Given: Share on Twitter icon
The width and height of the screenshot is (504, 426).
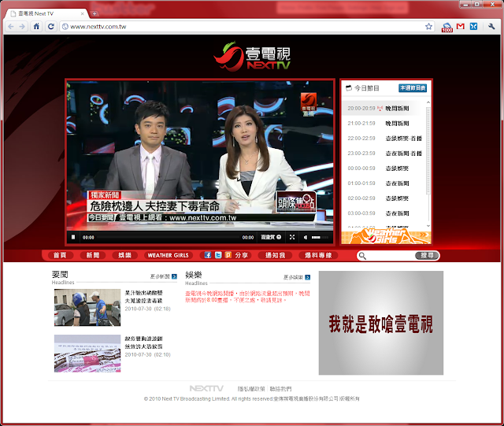Looking at the screenshot, I should [218, 255].
